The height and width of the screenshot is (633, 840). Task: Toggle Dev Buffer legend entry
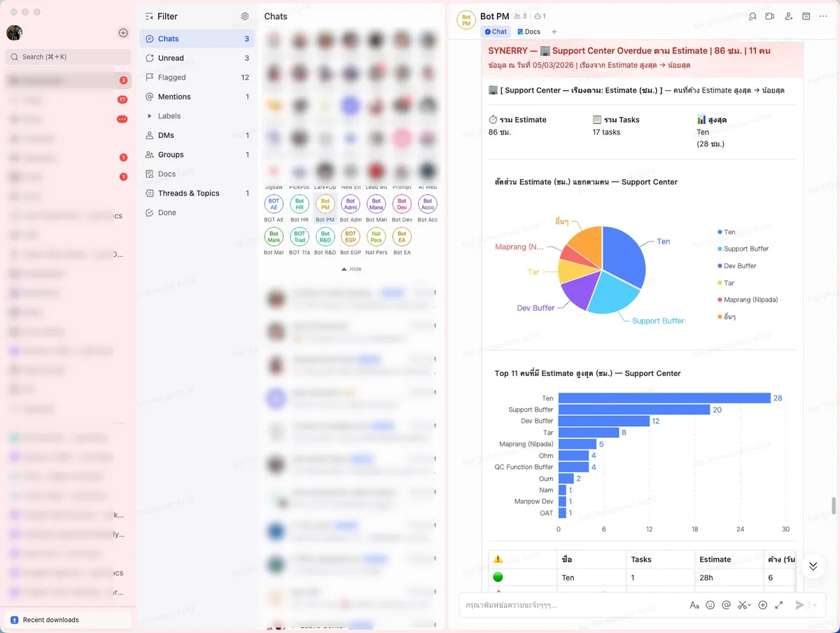739,266
